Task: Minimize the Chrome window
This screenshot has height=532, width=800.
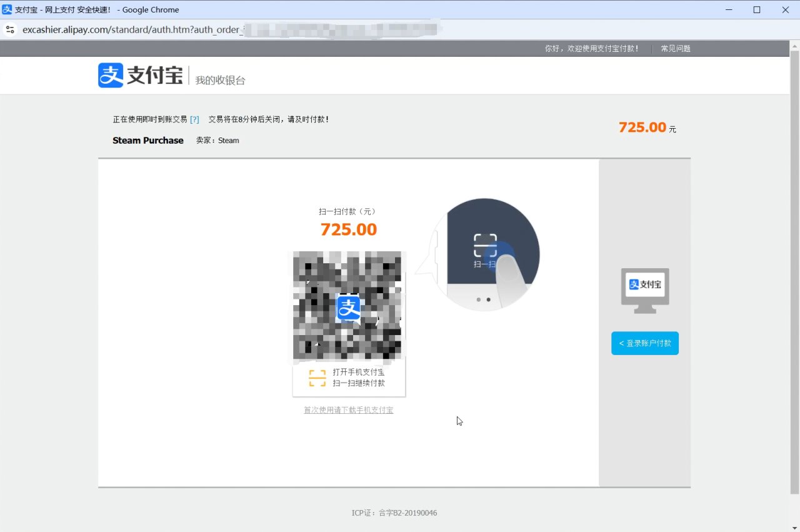Action: [x=728, y=9]
